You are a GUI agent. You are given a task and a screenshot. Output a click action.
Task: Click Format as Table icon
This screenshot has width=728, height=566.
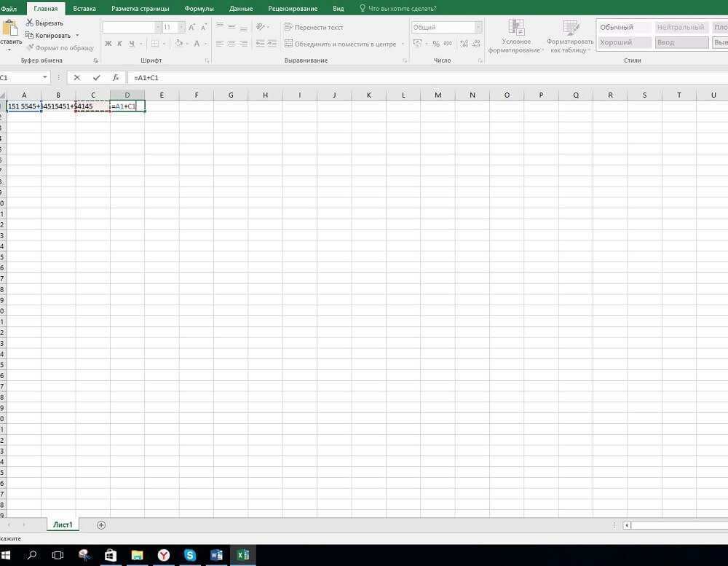pyautogui.click(x=570, y=36)
